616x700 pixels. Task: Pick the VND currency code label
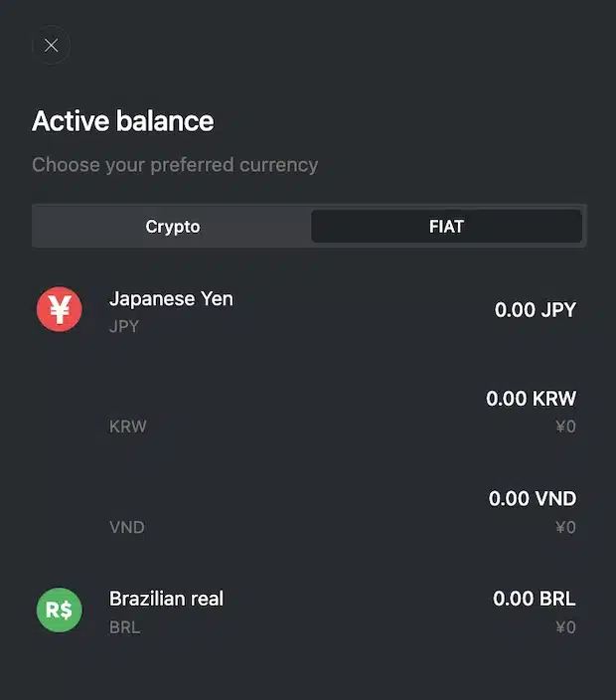pos(127,527)
